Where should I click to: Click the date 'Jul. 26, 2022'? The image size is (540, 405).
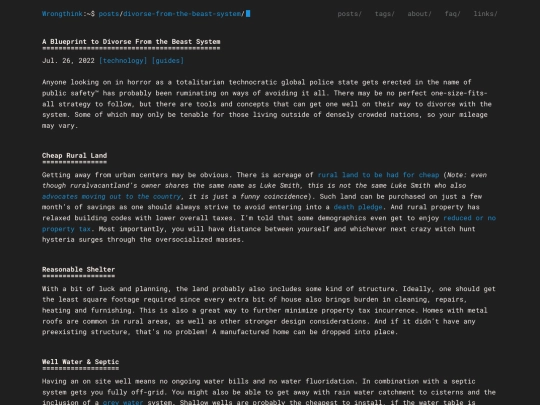tap(68, 61)
